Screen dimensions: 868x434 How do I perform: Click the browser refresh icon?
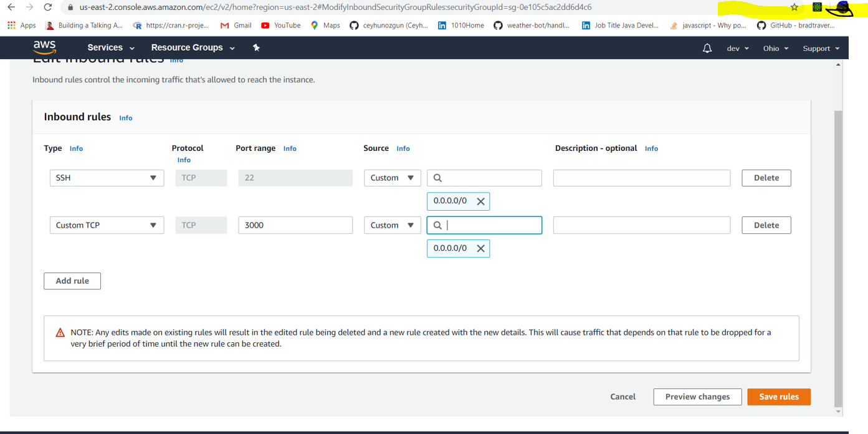click(x=48, y=8)
